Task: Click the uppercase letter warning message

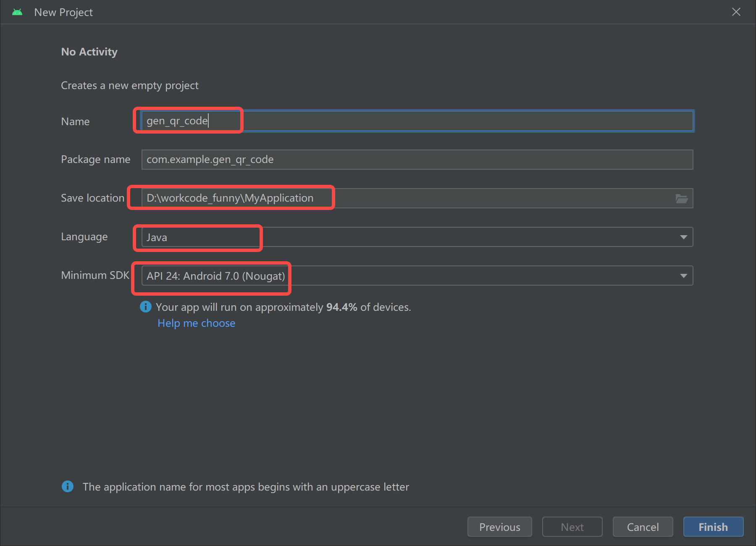Action: coord(246,487)
